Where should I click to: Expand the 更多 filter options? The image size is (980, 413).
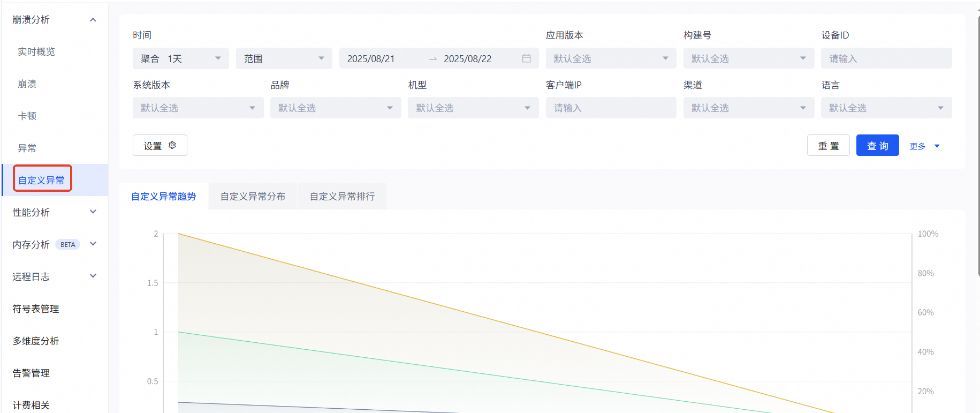pos(924,146)
